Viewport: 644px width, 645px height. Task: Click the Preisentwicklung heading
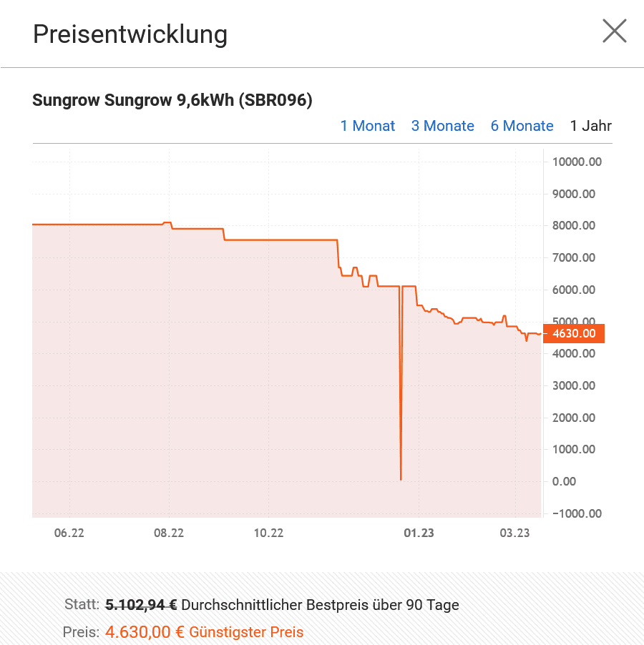click(x=130, y=34)
